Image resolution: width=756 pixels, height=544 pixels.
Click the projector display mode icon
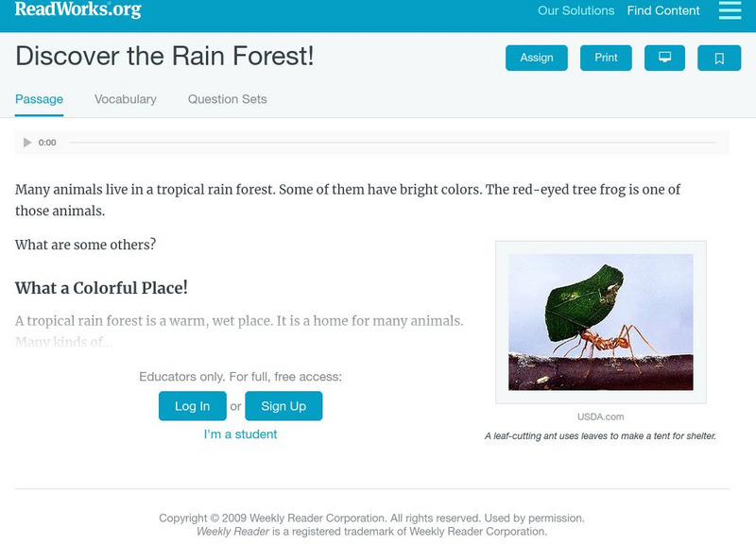coord(664,58)
